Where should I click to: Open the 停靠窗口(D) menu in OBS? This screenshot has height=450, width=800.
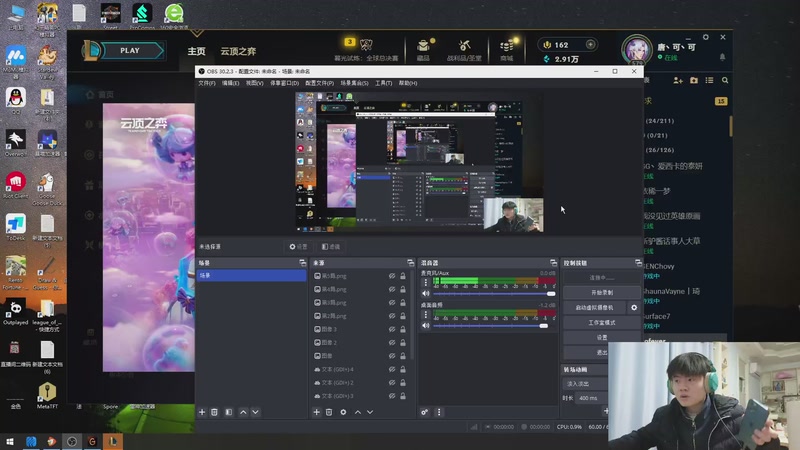point(284,83)
